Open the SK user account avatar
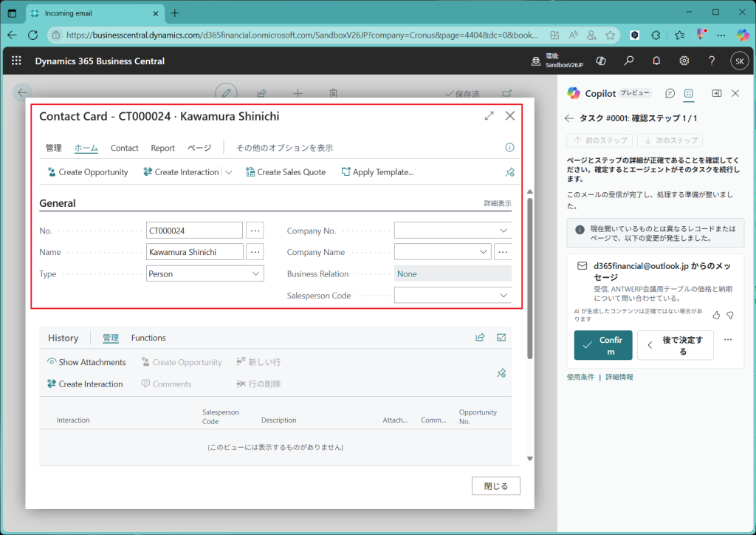Viewport: 756px width, 535px height. (740, 61)
